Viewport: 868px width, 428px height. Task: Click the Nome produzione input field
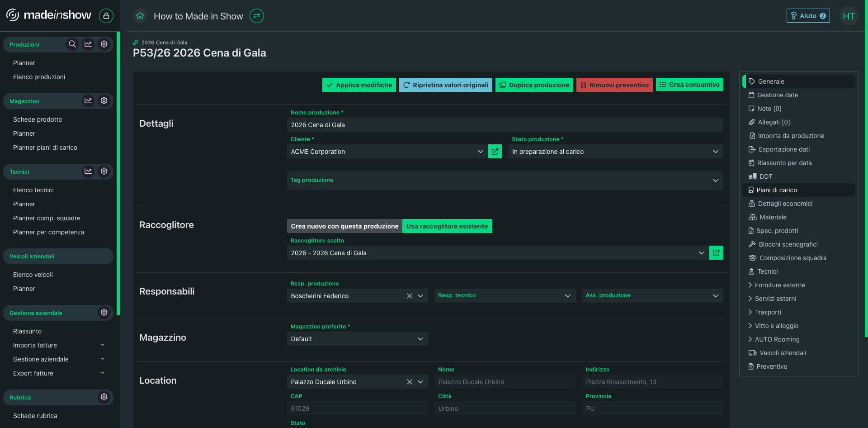[505, 125]
